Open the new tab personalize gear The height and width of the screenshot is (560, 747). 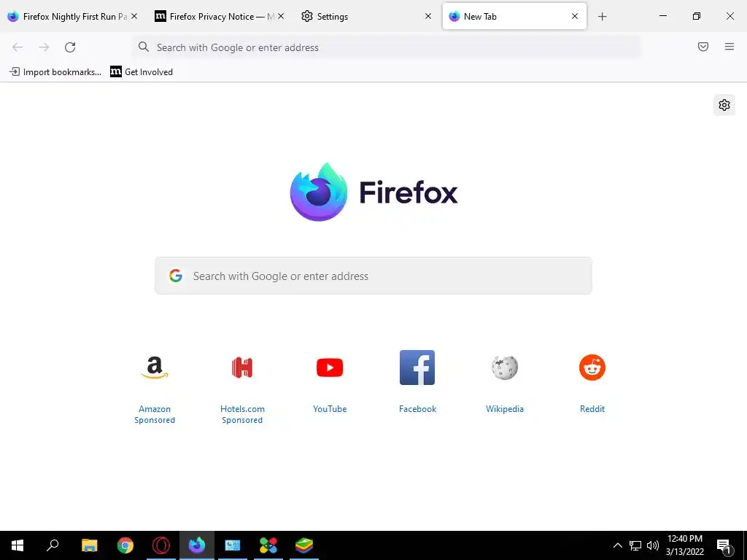click(x=724, y=105)
